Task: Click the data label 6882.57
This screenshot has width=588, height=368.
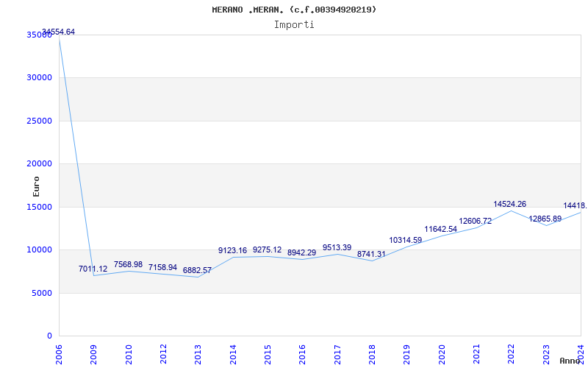Action: click(x=197, y=270)
